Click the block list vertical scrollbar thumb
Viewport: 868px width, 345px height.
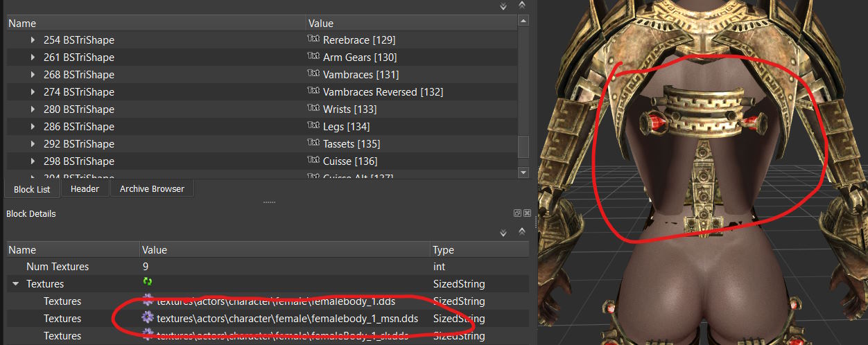pyautogui.click(x=523, y=146)
